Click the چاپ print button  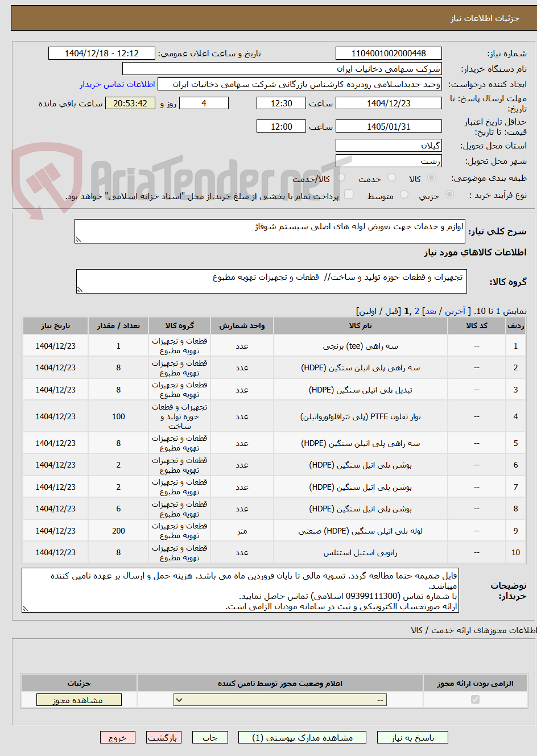click(x=210, y=738)
